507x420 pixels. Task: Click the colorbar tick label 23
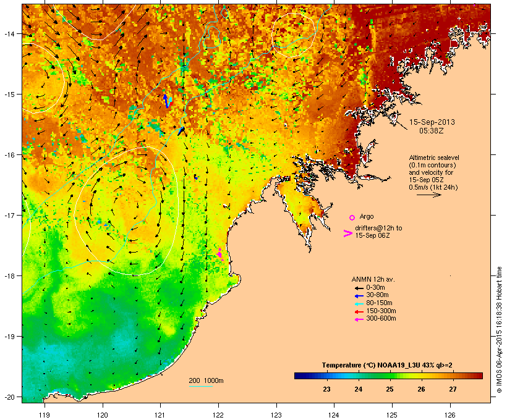[326, 389]
